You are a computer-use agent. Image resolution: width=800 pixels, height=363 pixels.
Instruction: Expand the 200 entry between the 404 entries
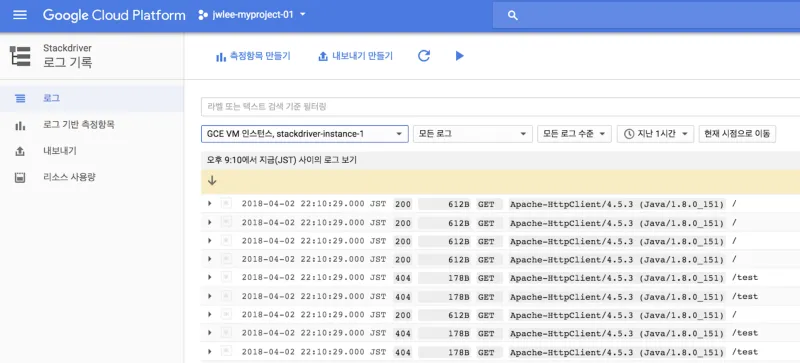click(210, 314)
